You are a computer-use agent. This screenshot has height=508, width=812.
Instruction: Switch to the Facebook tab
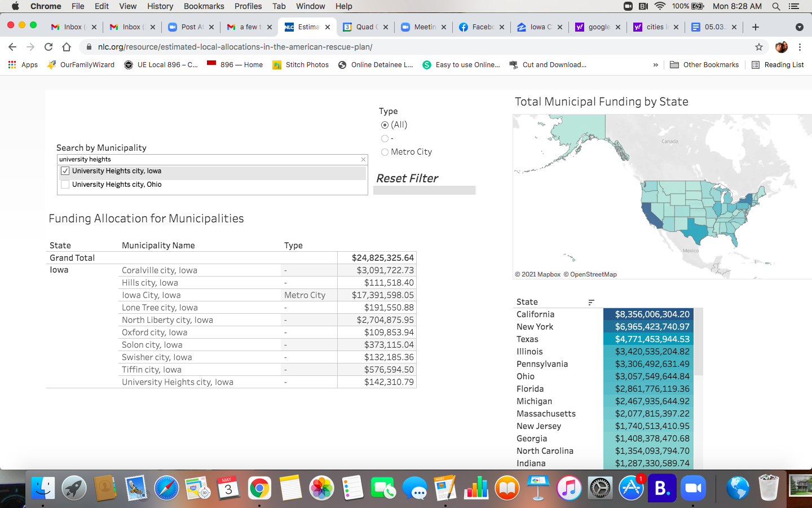point(481,27)
